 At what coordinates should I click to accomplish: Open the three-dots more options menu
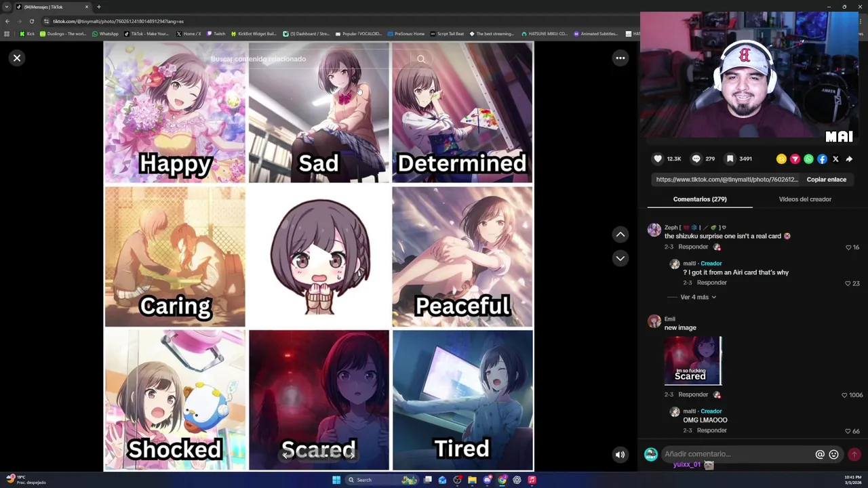(x=620, y=58)
